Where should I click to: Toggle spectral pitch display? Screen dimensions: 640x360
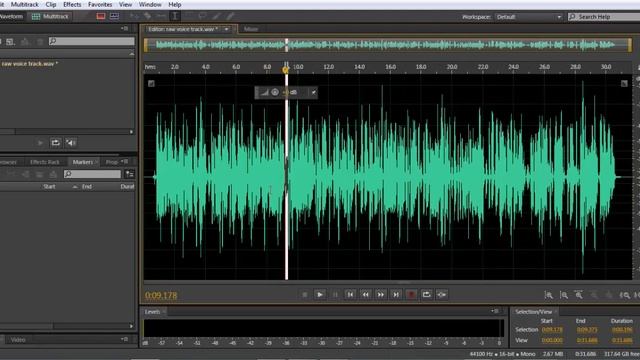(114, 16)
